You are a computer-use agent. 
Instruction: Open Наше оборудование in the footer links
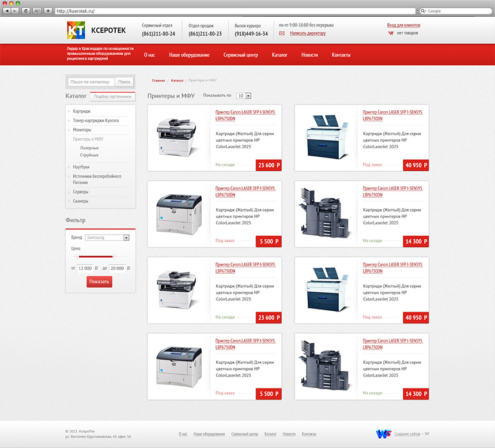[209, 434]
